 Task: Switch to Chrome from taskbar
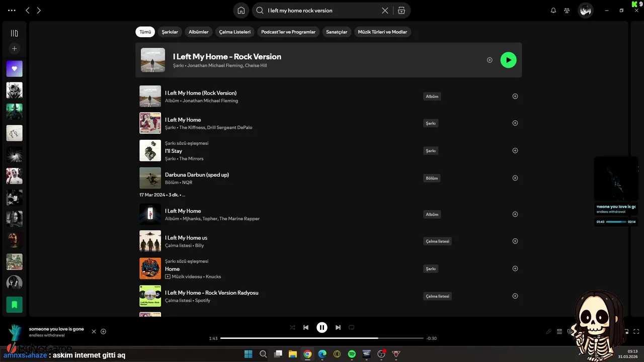point(307,354)
